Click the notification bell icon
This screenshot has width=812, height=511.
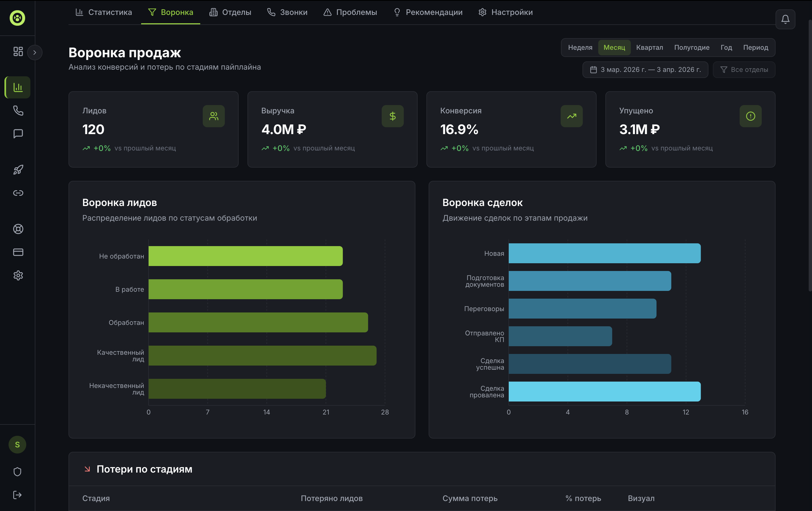coord(785,19)
